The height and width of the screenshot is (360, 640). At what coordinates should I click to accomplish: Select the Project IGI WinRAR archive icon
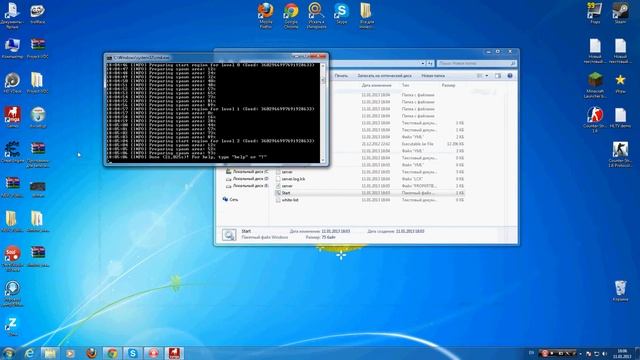[38, 48]
